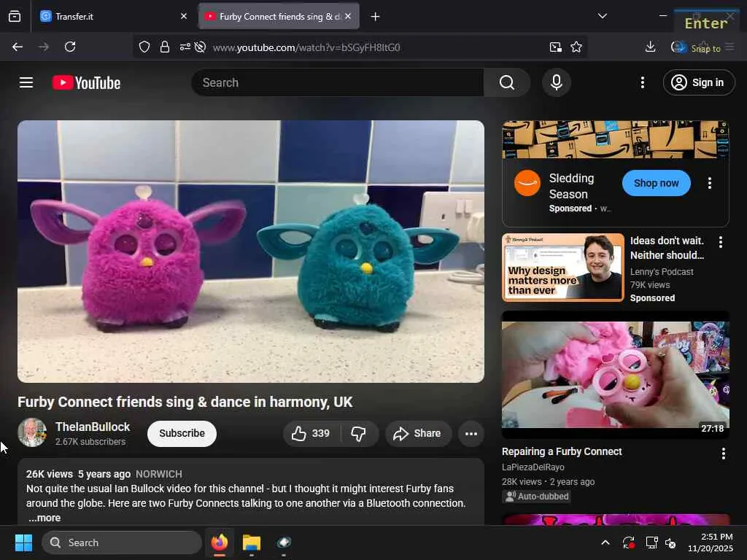Dislike the video with thumbs down
The image size is (747, 560).
359,433
